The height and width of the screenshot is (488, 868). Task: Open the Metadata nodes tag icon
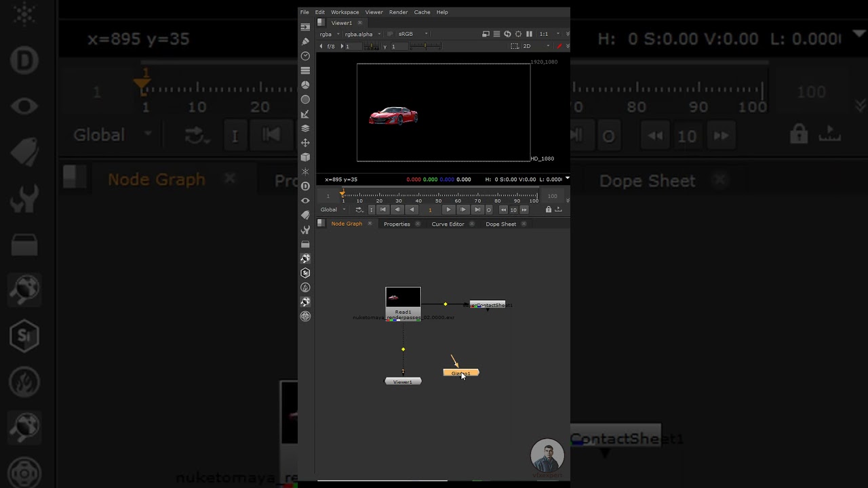point(305,215)
